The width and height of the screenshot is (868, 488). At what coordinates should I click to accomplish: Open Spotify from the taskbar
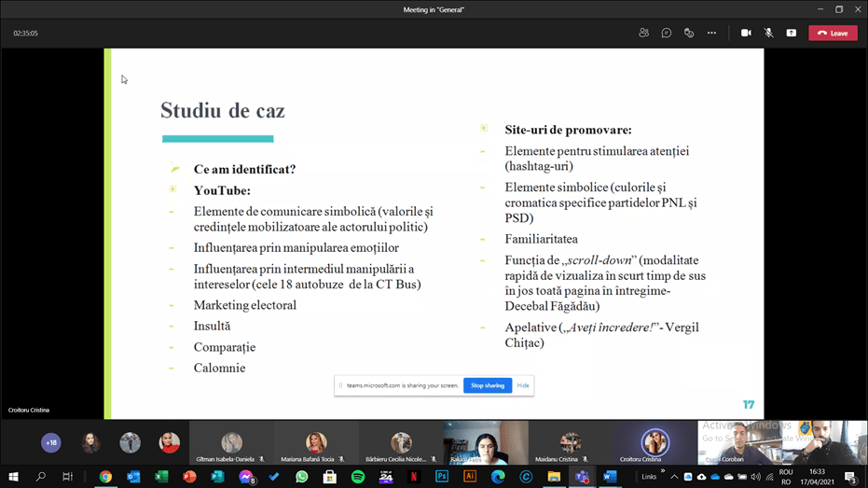click(358, 477)
